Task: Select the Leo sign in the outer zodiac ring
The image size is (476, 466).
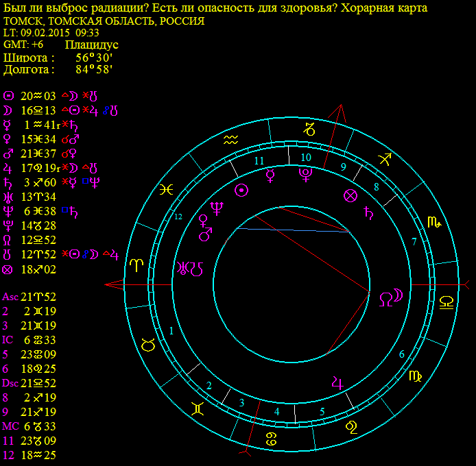Action: pyautogui.click(x=351, y=427)
